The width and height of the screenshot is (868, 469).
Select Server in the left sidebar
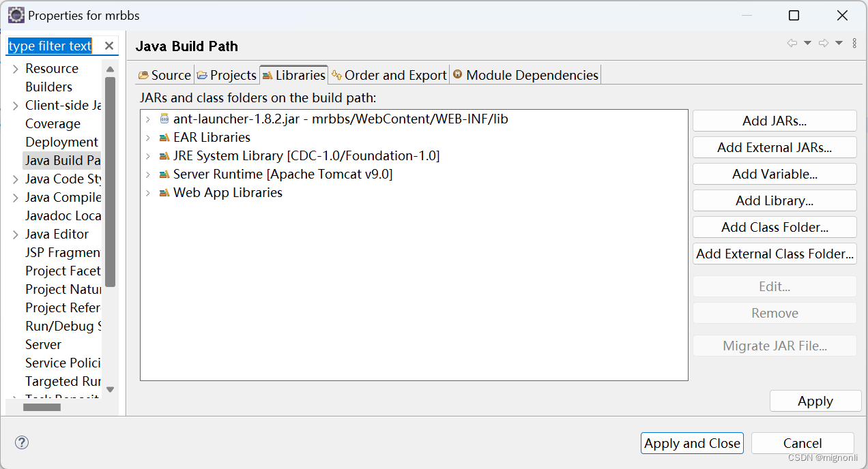[42, 344]
